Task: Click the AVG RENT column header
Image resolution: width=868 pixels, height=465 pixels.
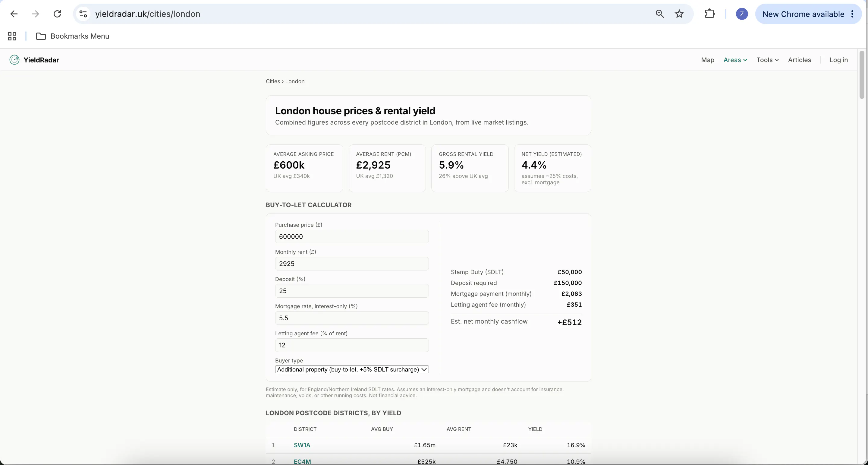Action: coord(459,429)
